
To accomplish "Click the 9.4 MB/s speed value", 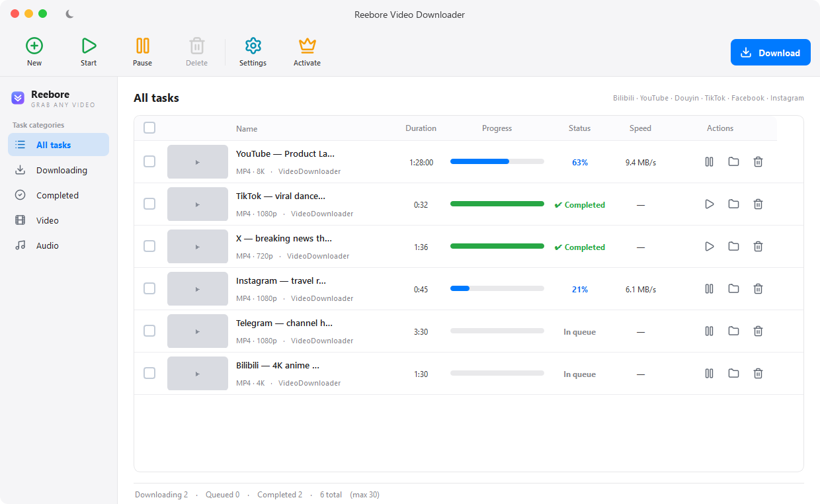I will tap(641, 163).
